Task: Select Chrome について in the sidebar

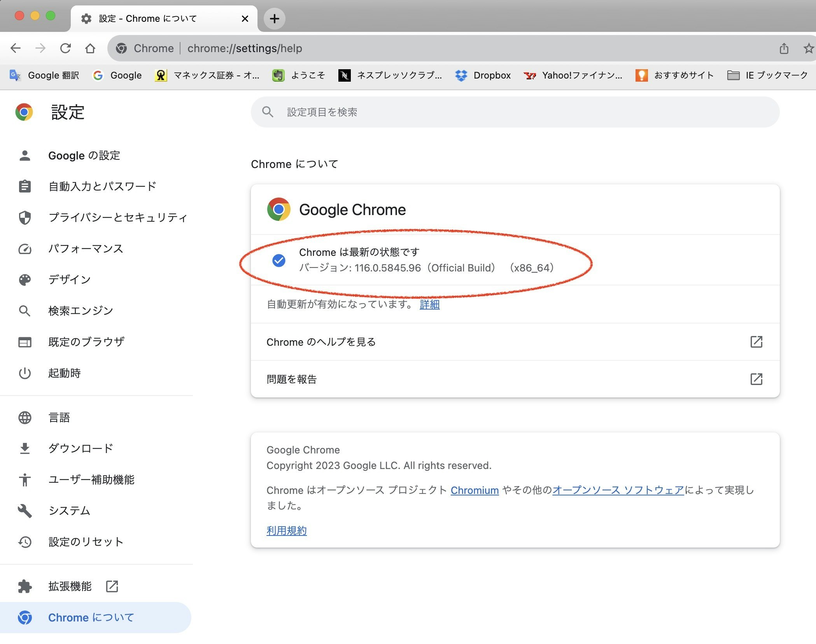Action: click(96, 618)
